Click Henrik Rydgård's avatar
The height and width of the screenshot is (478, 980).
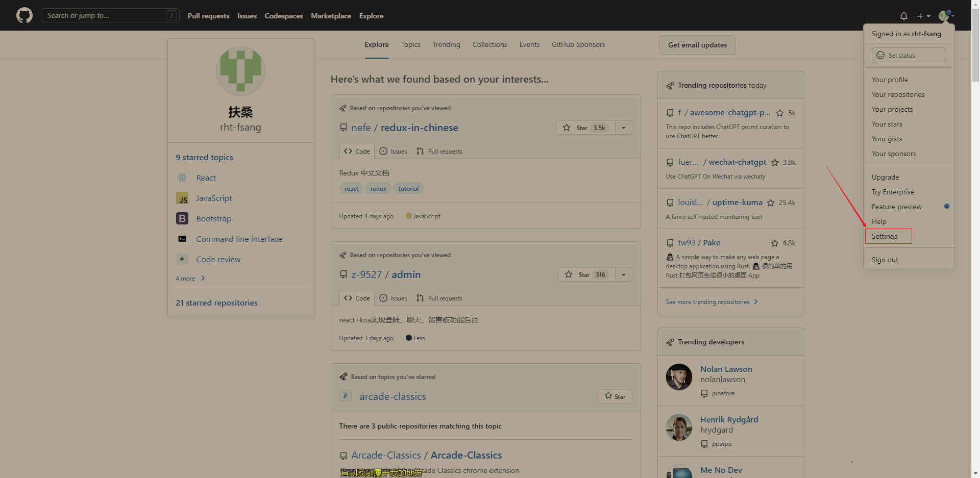coord(679,427)
